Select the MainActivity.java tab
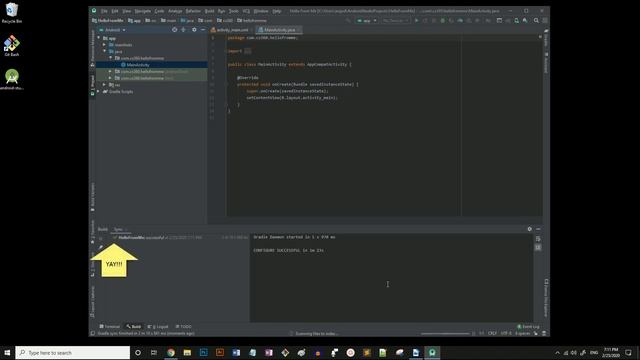The height and width of the screenshot is (360, 640). (x=280, y=30)
